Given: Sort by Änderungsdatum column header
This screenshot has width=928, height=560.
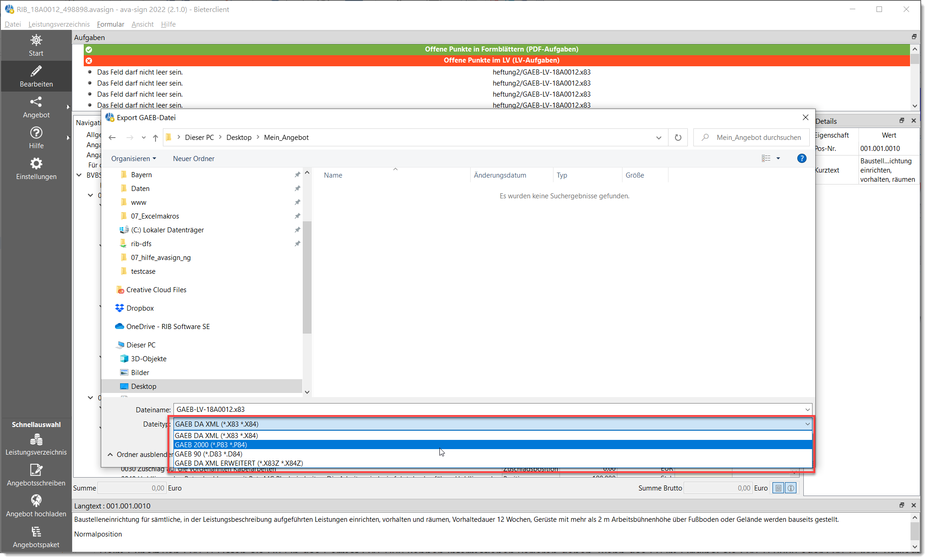Looking at the screenshot, I should [500, 175].
